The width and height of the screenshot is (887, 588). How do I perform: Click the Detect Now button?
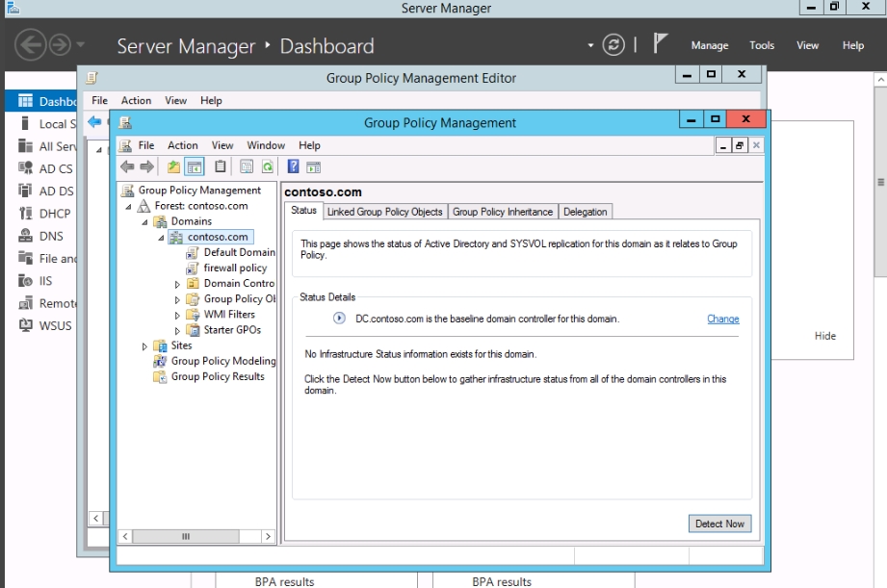(x=719, y=524)
